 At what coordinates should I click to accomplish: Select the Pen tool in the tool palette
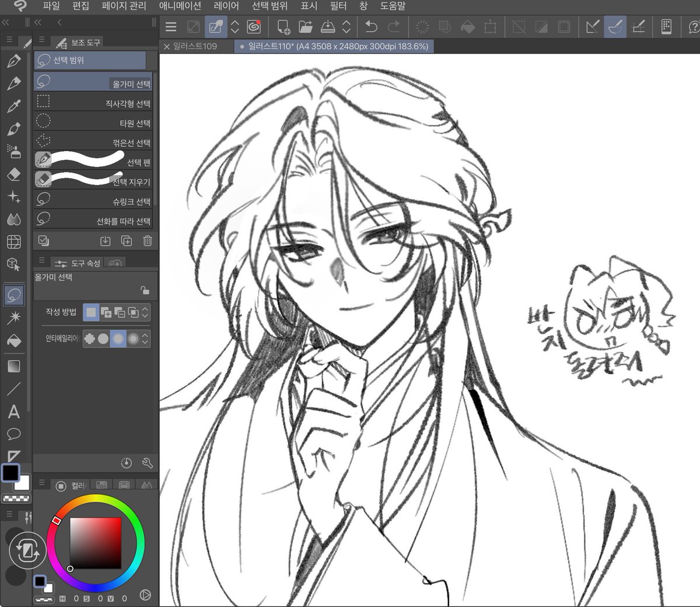14,61
